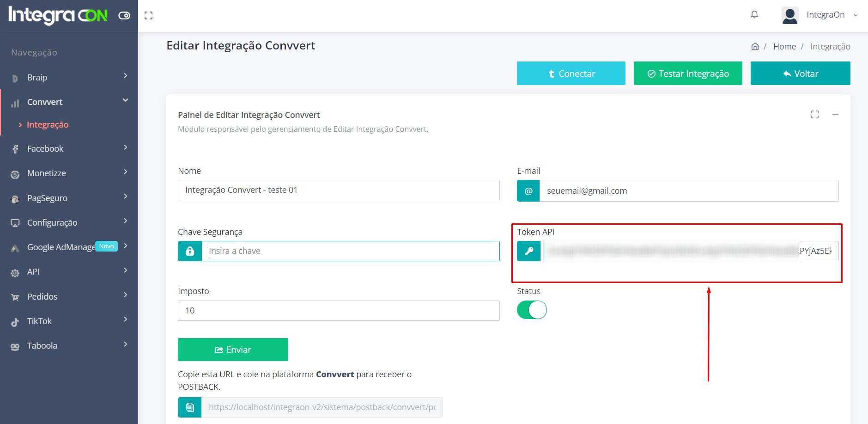This screenshot has height=424, width=868.
Task: Click the Testar Integração button
Action: click(688, 74)
